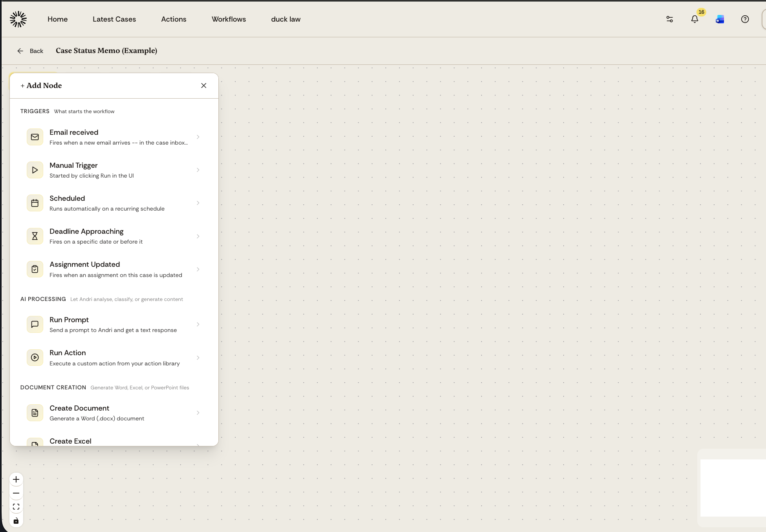Image resolution: width=766 pixels, height=532 pixels.
Task: Select Manual Trigger title
Action: click(73, 165)
